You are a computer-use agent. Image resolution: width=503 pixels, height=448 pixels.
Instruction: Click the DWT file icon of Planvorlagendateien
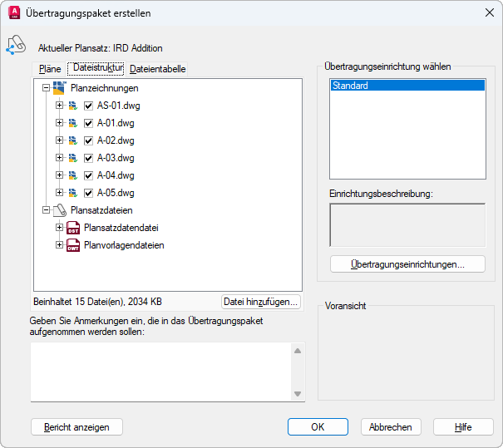coord(73,245)
